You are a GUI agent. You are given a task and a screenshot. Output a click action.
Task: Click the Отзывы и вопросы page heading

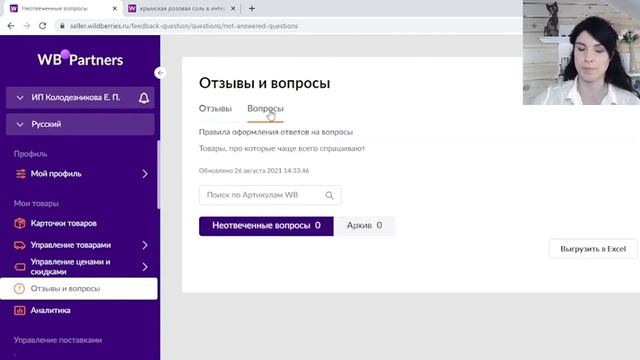coord(264,83)
